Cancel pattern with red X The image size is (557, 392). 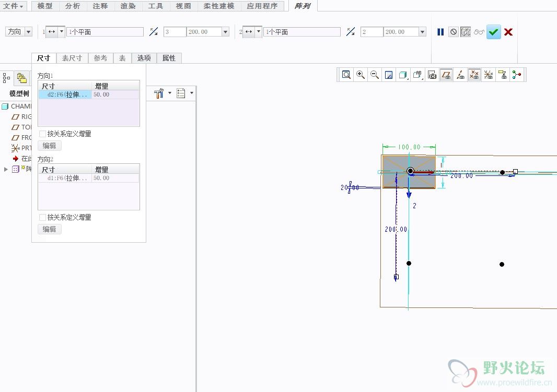tap(508, 32)
